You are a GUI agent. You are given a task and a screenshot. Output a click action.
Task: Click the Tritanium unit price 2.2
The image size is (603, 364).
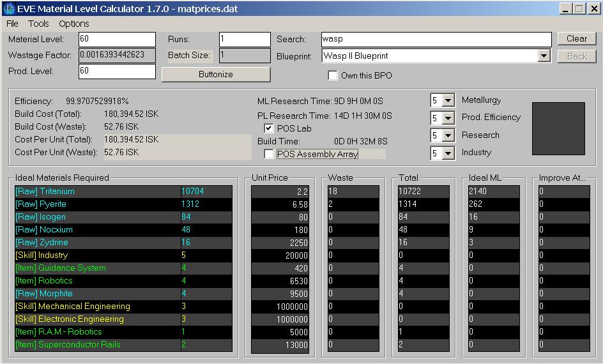[x=302, y=192]
